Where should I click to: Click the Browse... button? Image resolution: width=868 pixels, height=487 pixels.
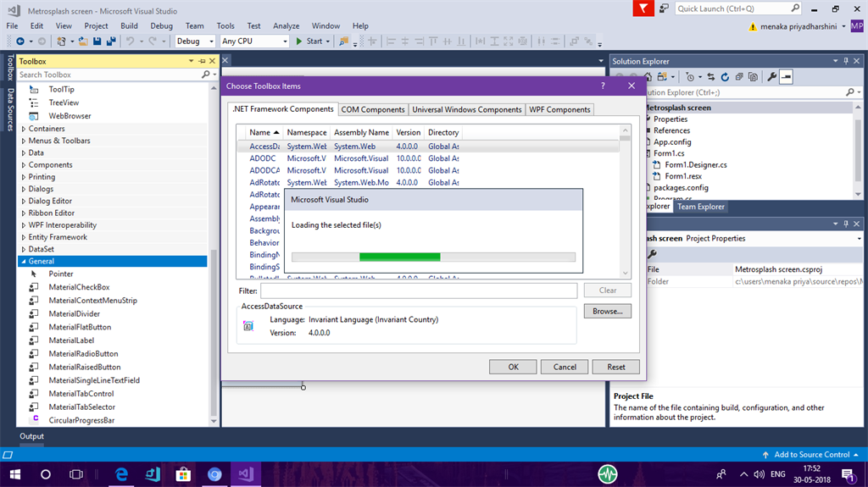608,311
